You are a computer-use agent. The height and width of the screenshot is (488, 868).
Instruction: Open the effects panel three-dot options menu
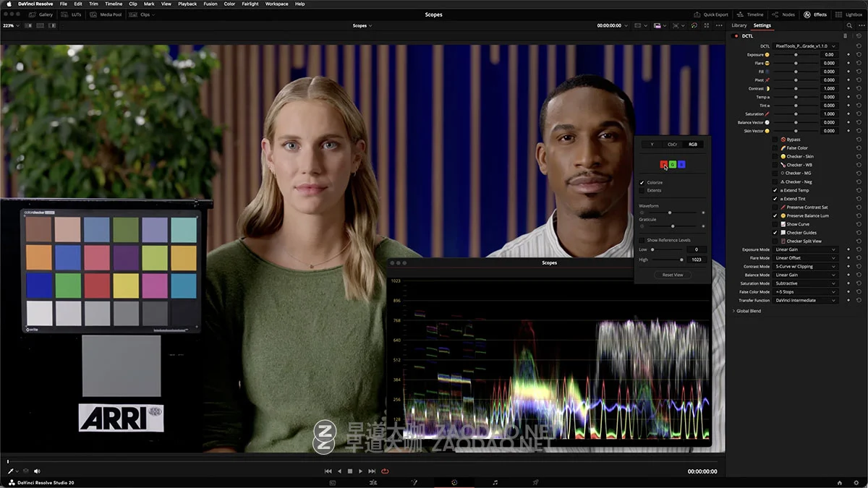tap(860, 25)
